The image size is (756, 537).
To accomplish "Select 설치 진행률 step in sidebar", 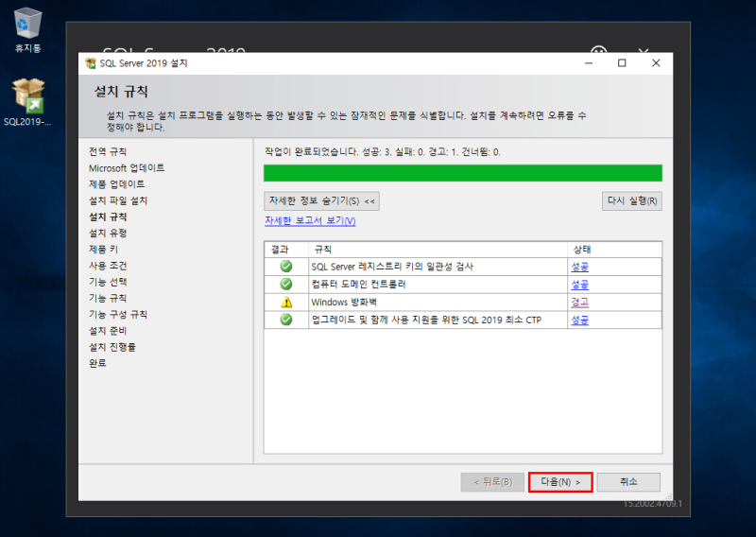I will 112,347.
